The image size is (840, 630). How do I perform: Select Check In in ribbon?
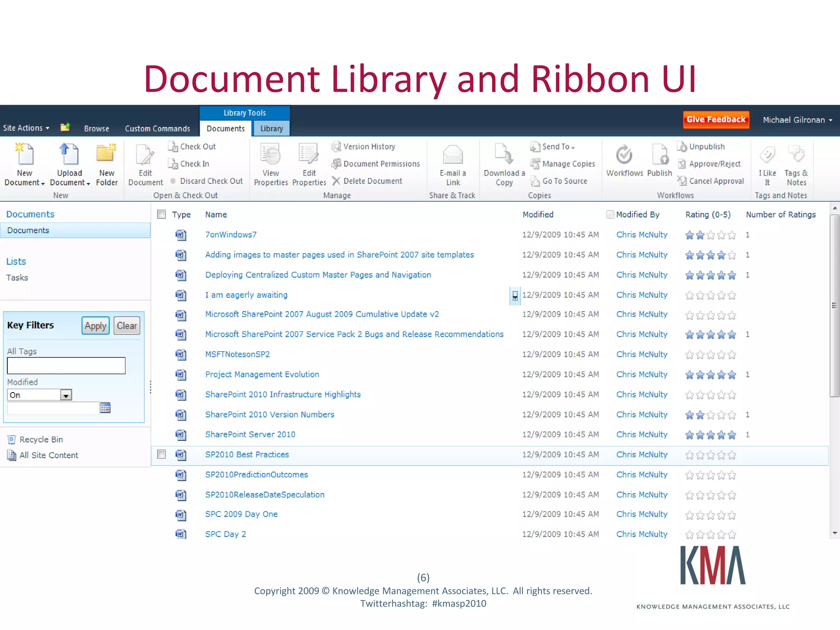coord(189,164)
